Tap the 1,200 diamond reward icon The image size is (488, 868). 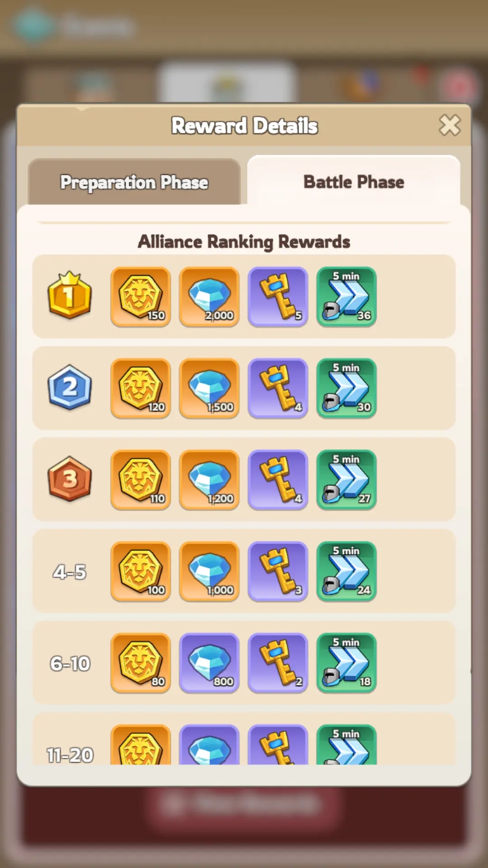click(x=209, y=480)
